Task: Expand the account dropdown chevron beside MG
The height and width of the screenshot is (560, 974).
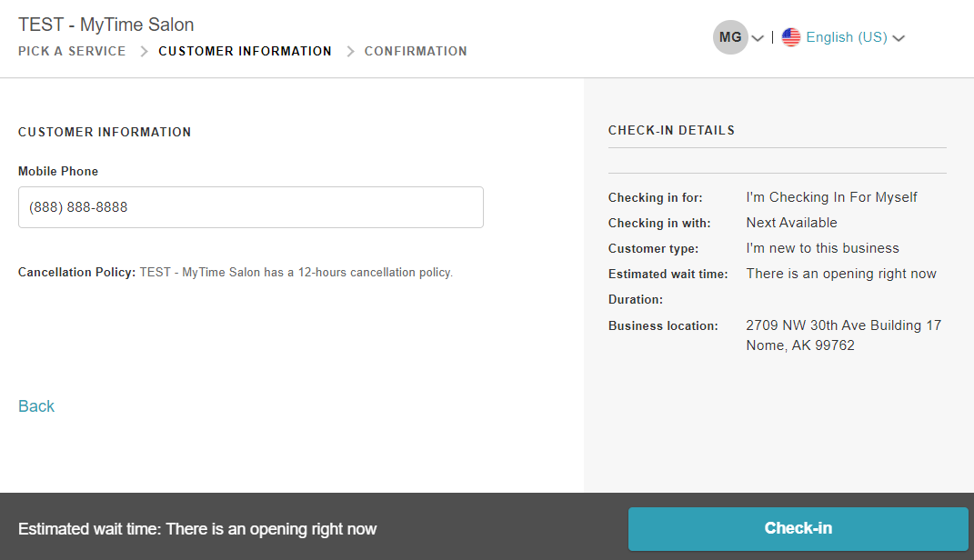Action: click(758, 38)
